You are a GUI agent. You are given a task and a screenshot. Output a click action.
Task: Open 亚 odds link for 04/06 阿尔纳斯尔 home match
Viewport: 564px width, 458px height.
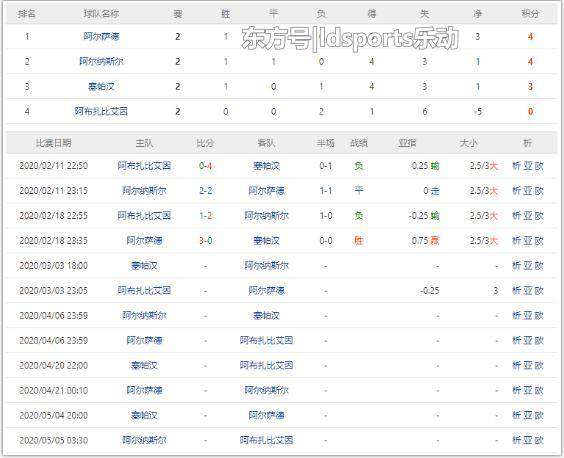click(528, 316)
